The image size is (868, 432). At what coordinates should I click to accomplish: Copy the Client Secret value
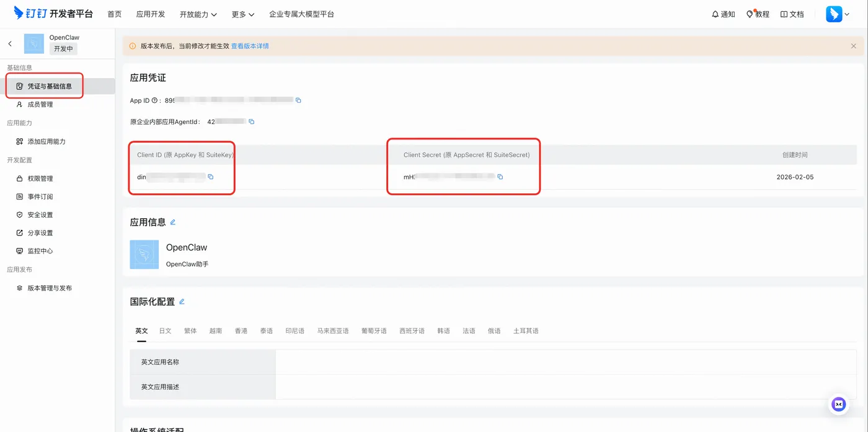point(500,177)
